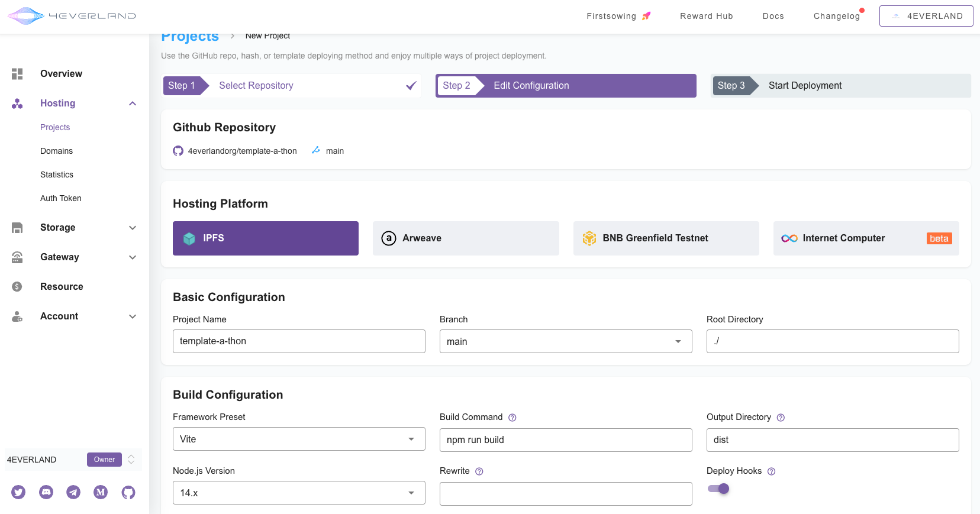Open the Docs link in header
The width and height of the screenshot is (980, 514).
coord(773,16)
